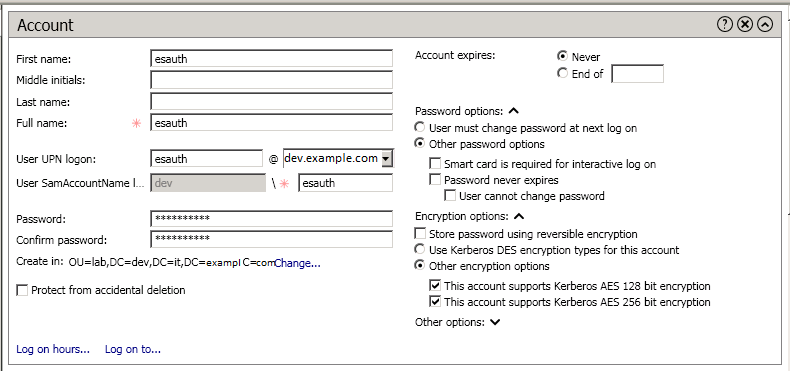Focus the Full name field
This screenshot has height=371, width=790.
[272, 122]
